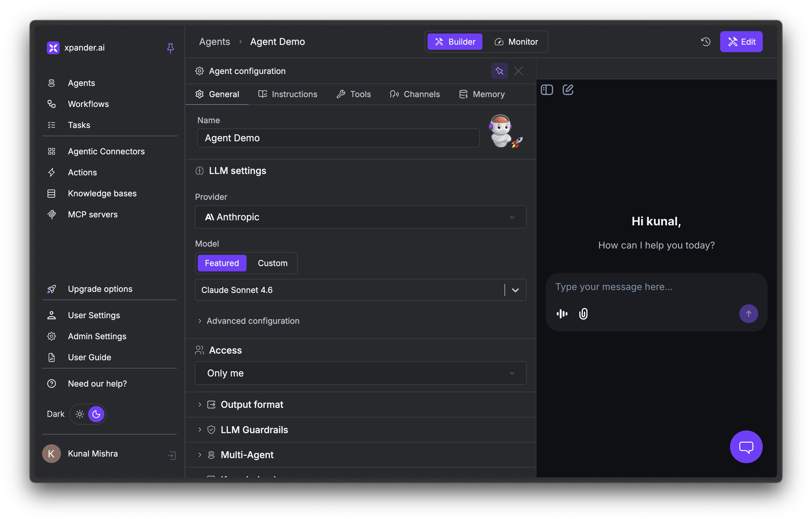Open the MCP servers section

click(x=93, y=214)
